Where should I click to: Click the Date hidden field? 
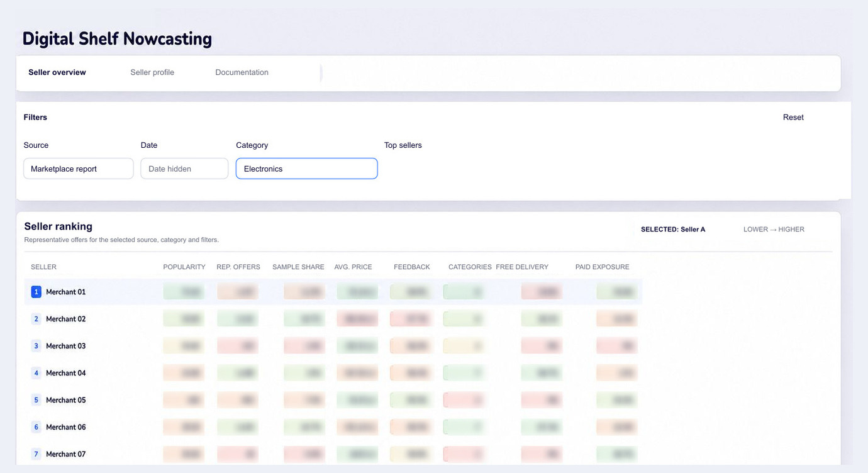coord(184,169)
